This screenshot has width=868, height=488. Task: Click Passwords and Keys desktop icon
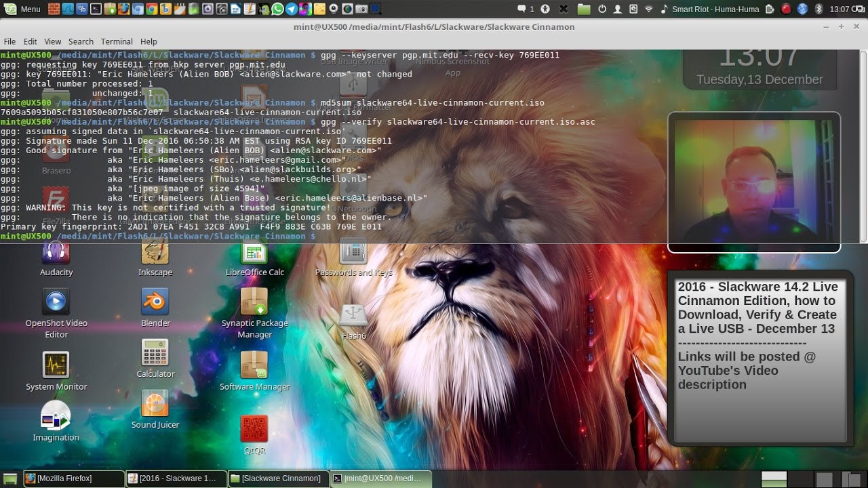(x=353, y=259)
